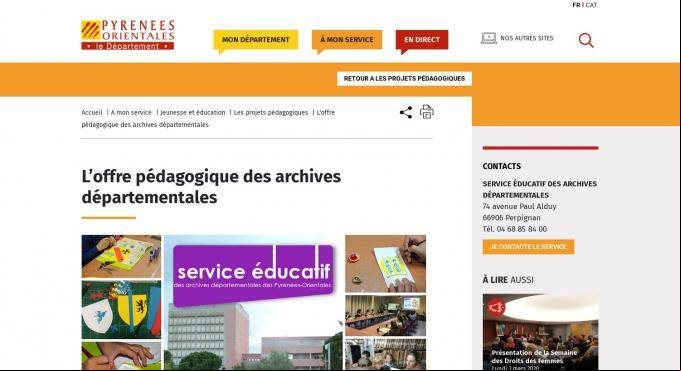Open Les projets pédagogiques breadcrumb
The width and height of the screenshot is (681, 371).
click(x=271, y=113)
